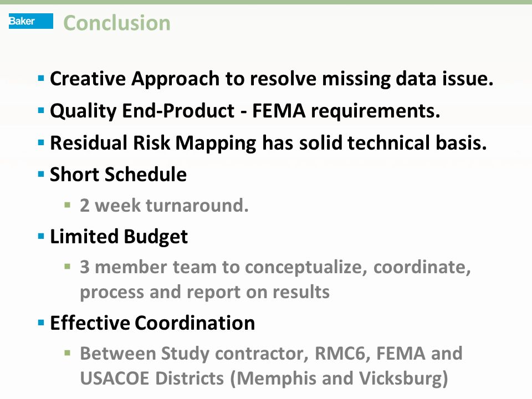The height and width of the screenshot is (399, 532).
Task: Click the Effective Coordination heading
Action: tap(152, 323)
